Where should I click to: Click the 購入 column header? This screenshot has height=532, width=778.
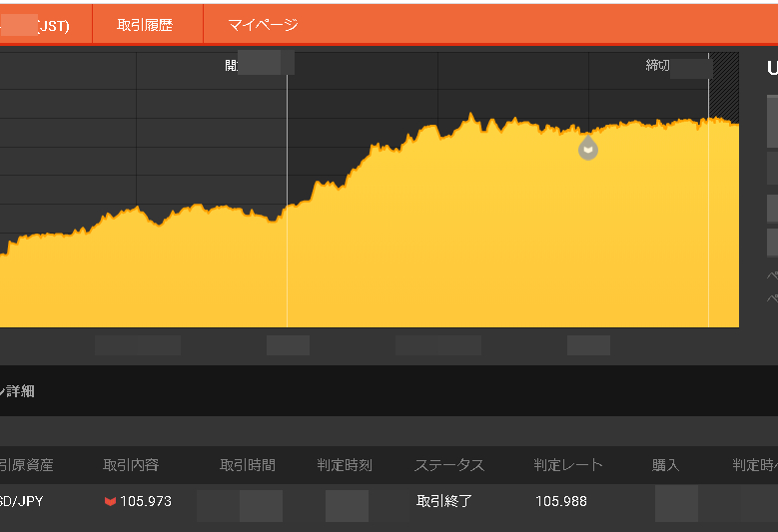[665, 465]
